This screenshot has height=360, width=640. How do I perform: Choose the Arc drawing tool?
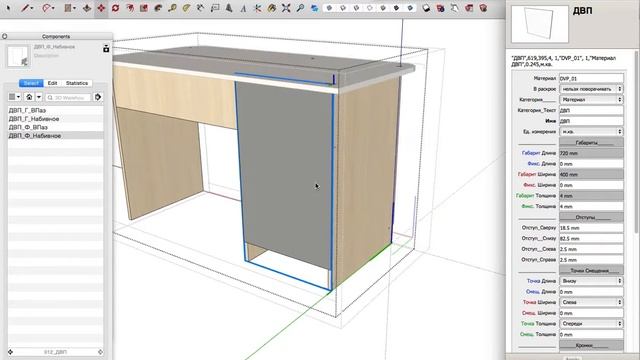pos(46,8)
